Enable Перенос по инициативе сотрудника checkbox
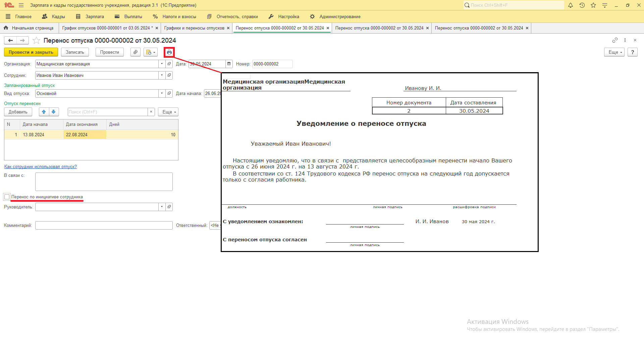The image size is (644, 345). pos(7,197)
